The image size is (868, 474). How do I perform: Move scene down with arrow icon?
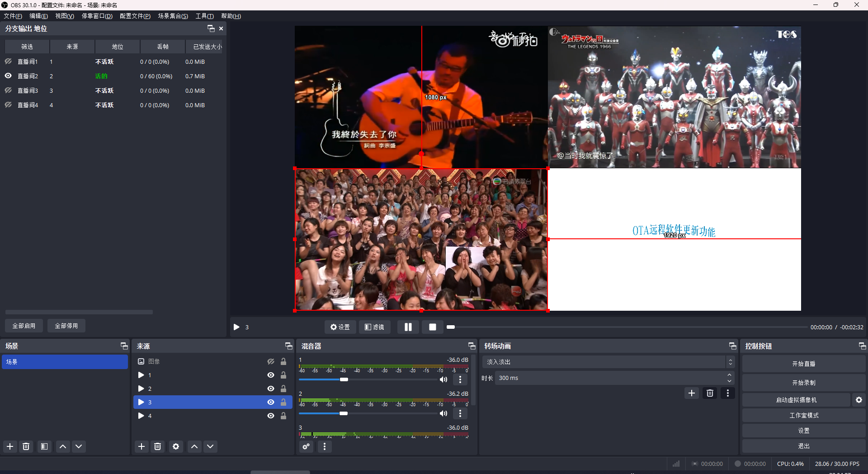click(79, 446)
